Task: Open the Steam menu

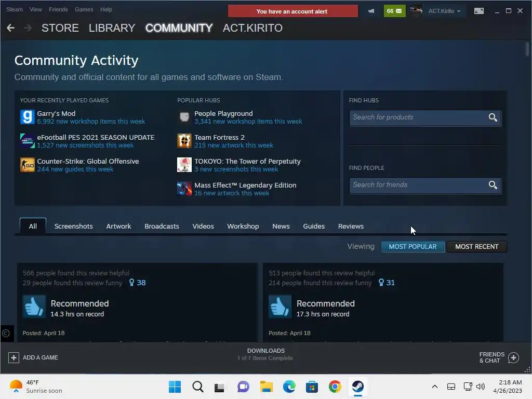Action: [x=14, y=9]
